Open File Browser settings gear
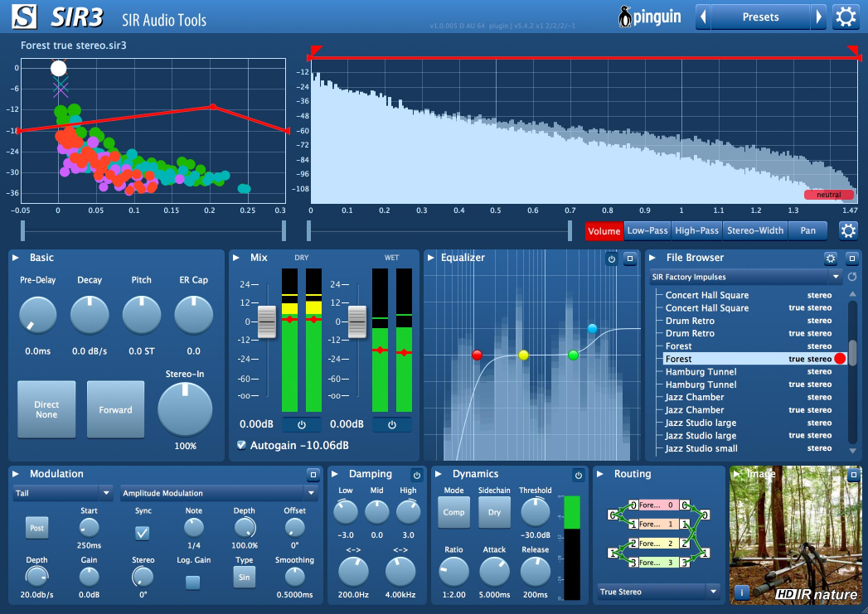 (x=831, y=259)
